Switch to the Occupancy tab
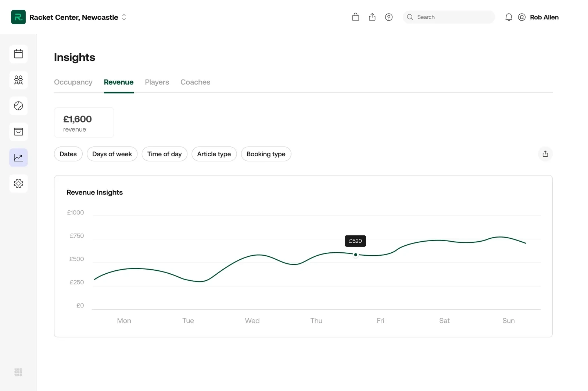 pos(73,82)
